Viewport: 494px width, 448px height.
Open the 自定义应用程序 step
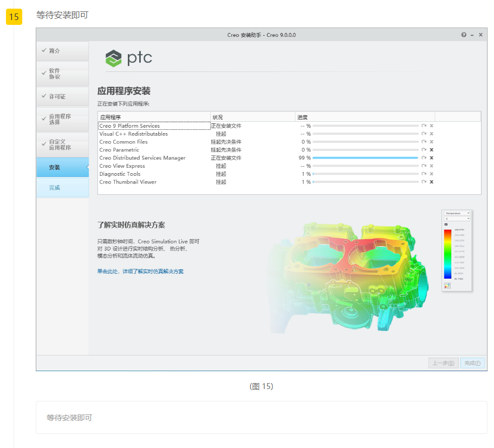coord(62,144)
